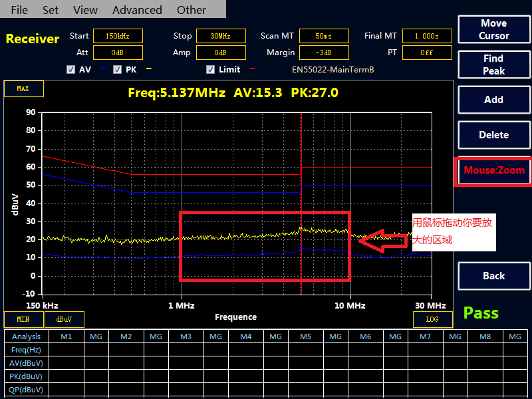
Task: Open the View menu
Action: coord(85,10)
